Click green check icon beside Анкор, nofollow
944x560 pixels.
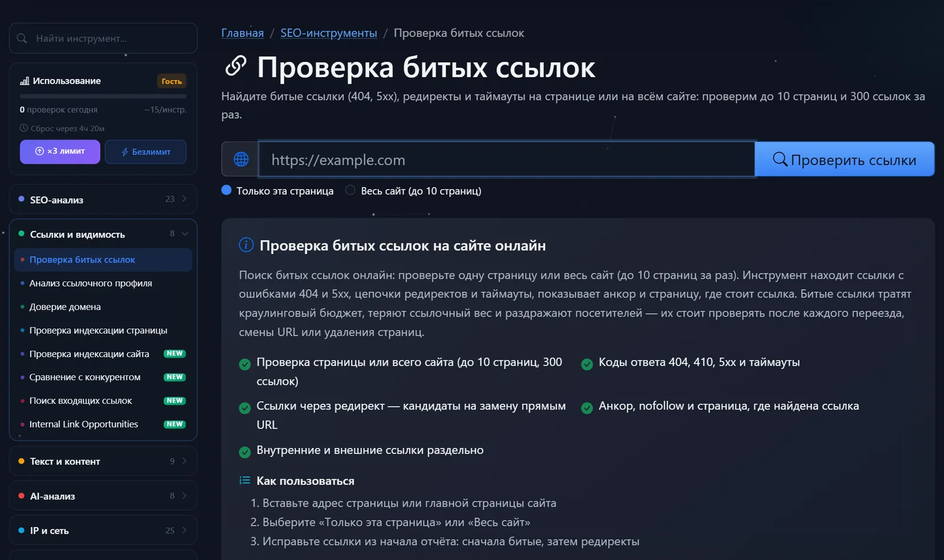click(587, 408)
